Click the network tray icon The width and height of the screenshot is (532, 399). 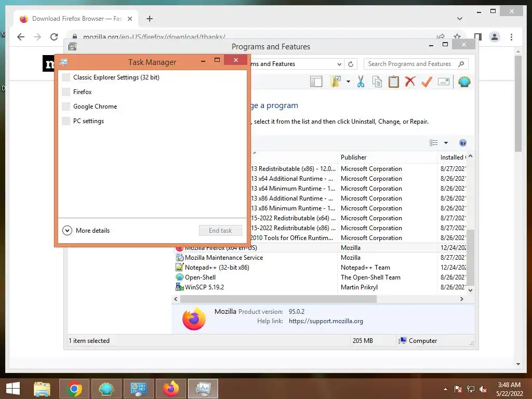(471, 389)
